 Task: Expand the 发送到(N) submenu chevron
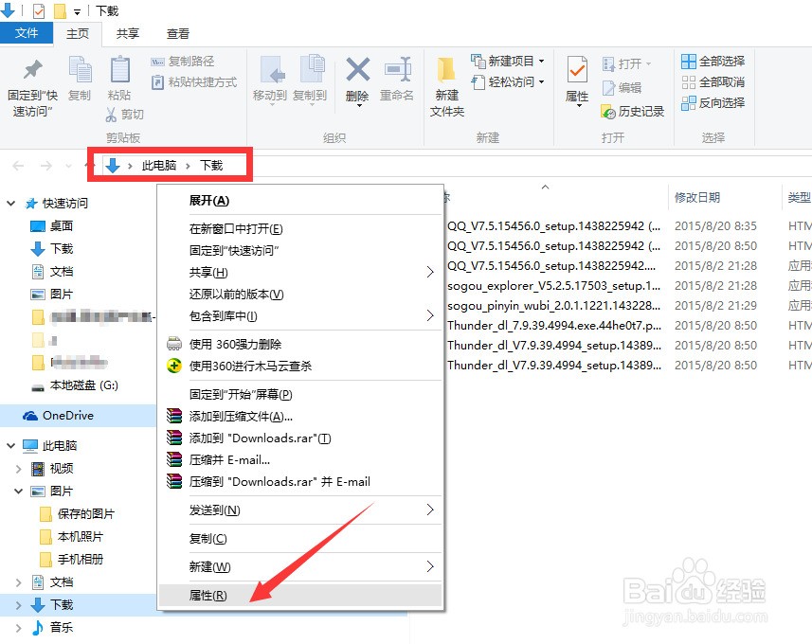(x=431, y=510)
